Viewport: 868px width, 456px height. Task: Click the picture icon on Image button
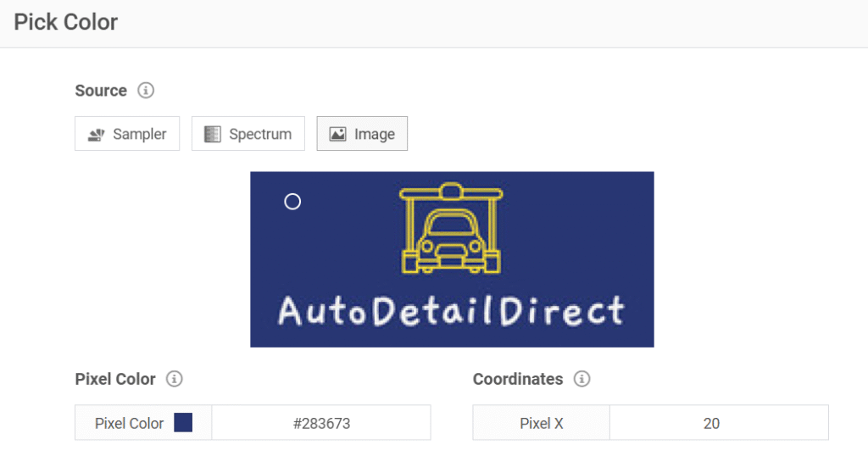click(337, 134)
